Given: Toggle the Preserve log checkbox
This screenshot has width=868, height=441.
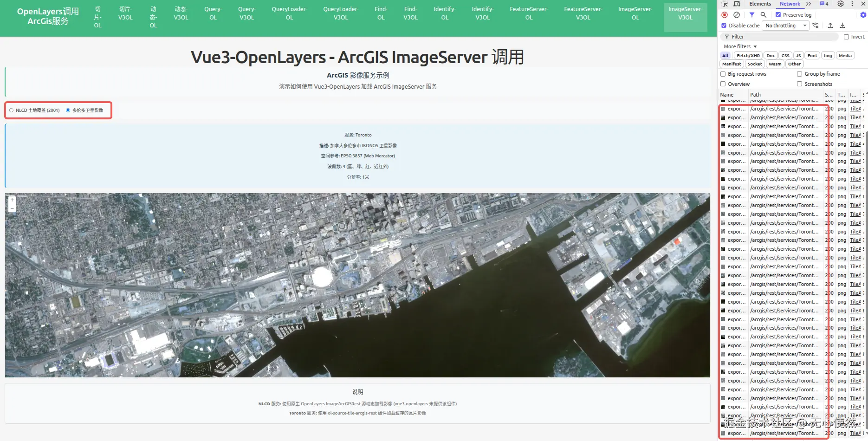Looking at the screenshot, I should coord(778,15).
